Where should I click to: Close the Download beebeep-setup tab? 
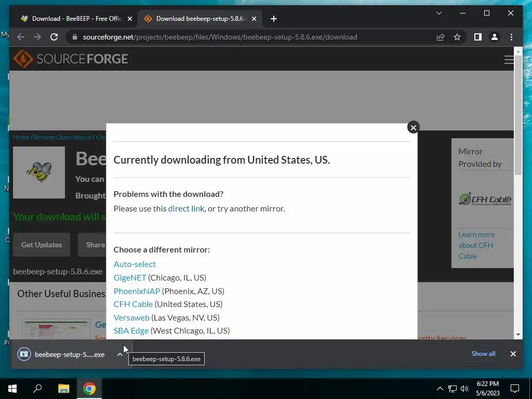[x=254, y=19]
